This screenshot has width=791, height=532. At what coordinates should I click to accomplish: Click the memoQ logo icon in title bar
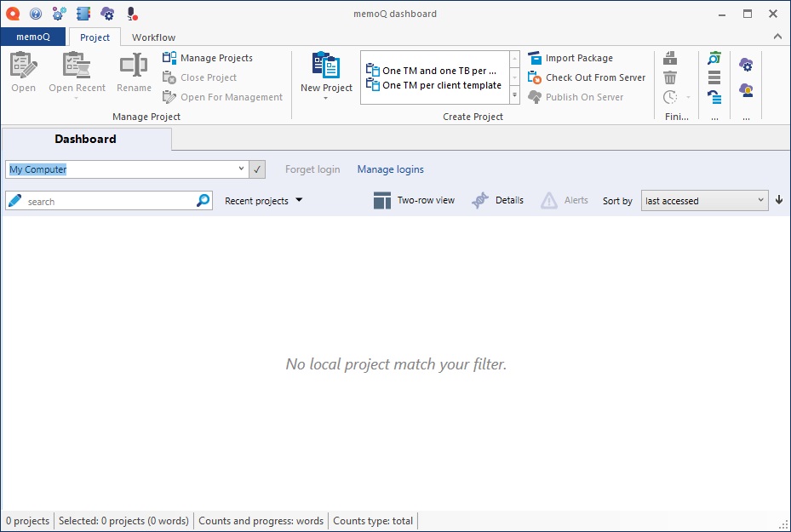(x=13, y=14)
